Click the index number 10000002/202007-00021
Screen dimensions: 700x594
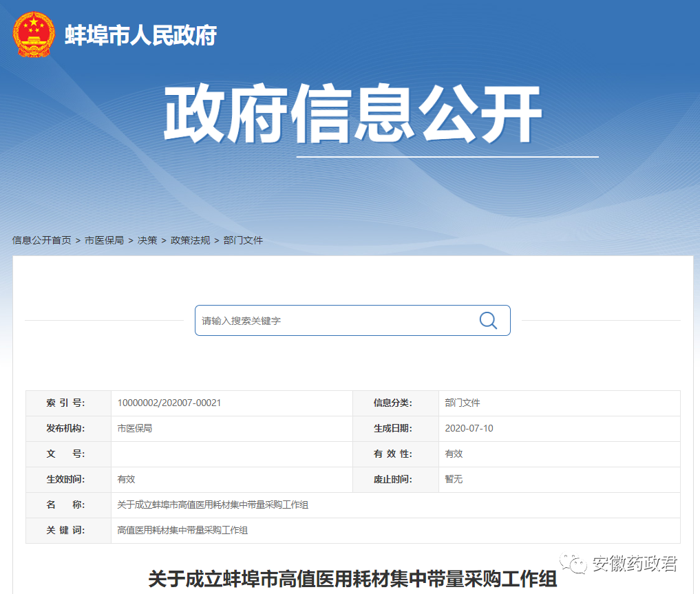coord(169,403)
